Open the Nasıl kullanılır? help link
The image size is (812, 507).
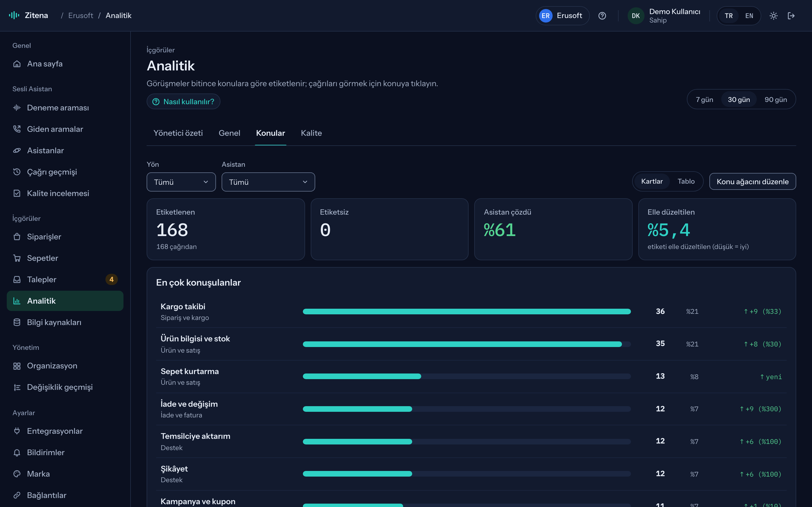[183, 101]
